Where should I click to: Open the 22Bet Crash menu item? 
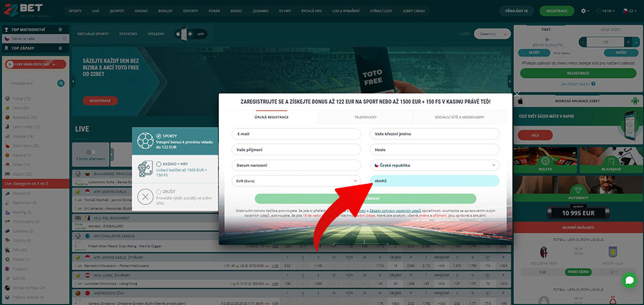tap(413, 11)
